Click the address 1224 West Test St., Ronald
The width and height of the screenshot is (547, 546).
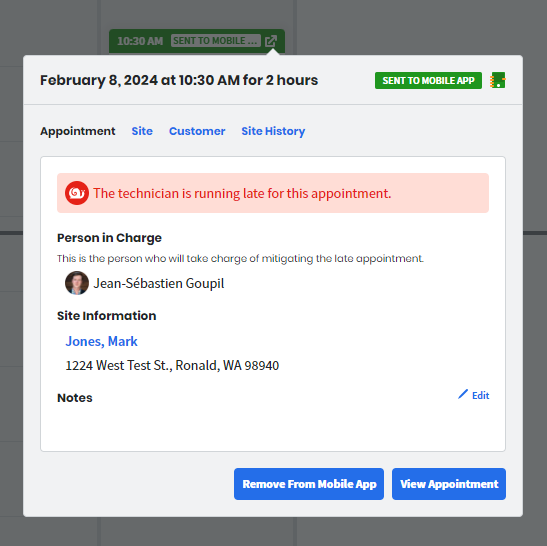(172, 365)
